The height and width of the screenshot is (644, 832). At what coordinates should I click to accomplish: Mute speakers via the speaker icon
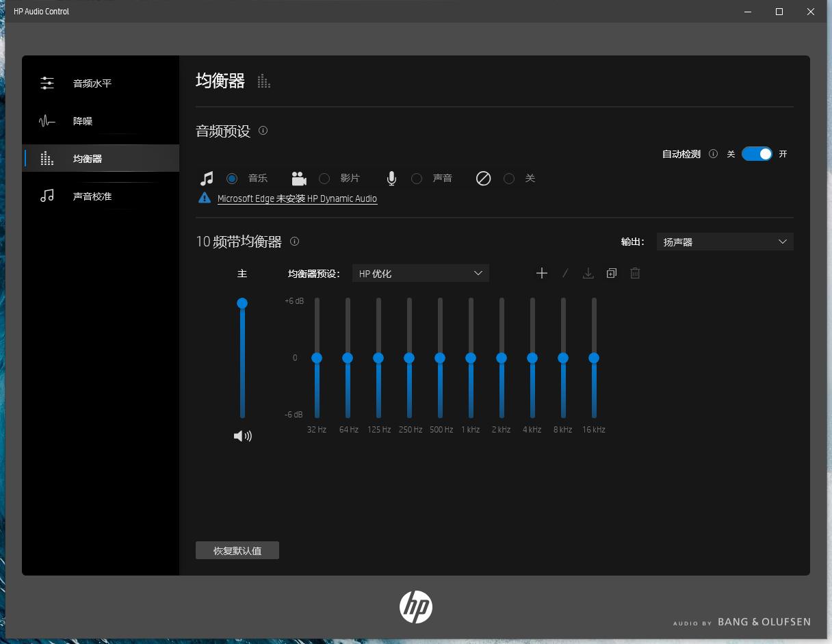(243, 436)
